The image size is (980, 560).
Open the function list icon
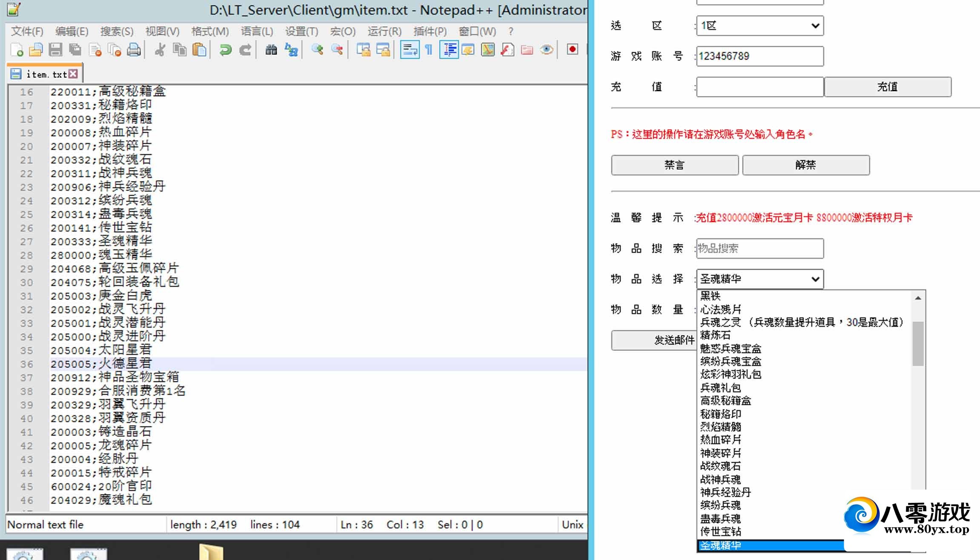tap(507, 50)
